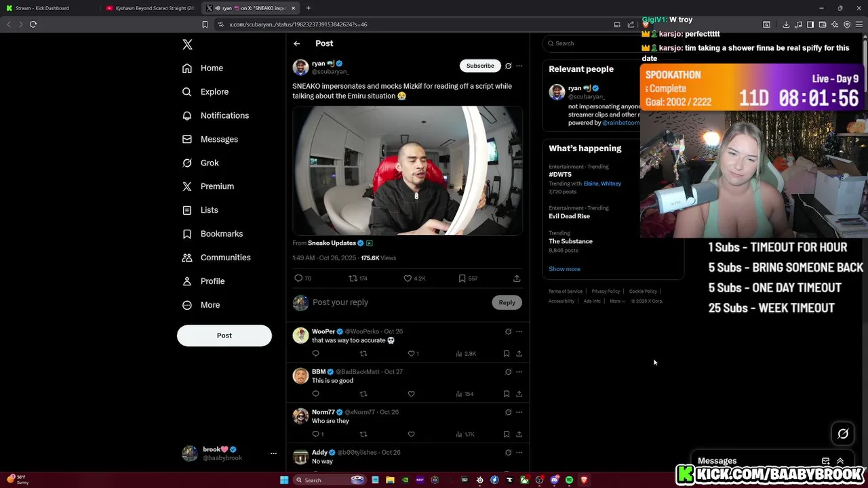Like WooPer's reply
Image resolution: width=868 pixels, height=488 pixels.
(x=411, y=354)
